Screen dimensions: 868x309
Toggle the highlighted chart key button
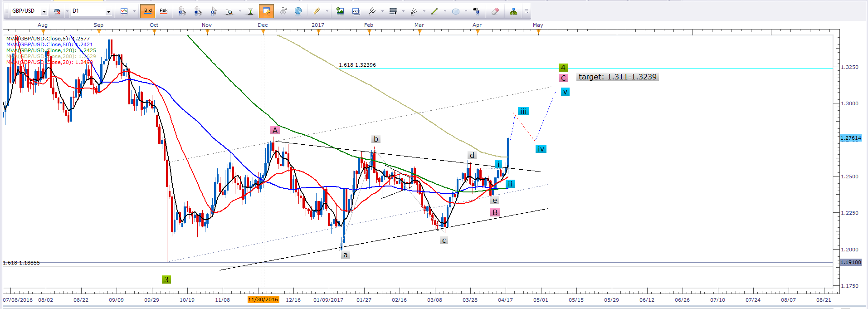click(266, 11)
